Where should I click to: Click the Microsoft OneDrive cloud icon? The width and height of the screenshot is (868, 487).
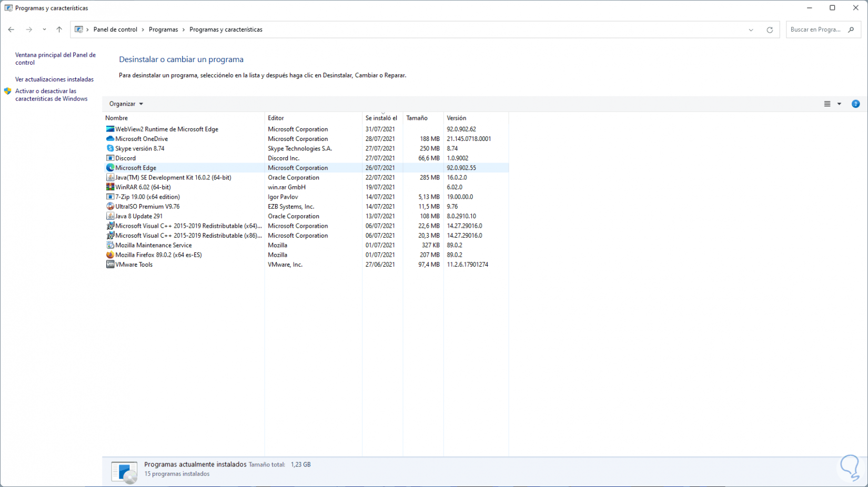pos(110,139)
